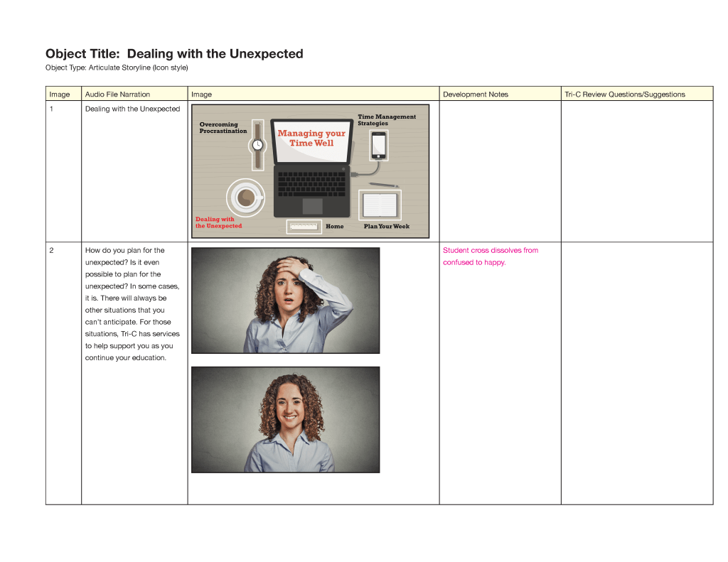Click the laptop screen titled Managing your Time Well
Viewport: 728px width, 562px height.
(311, 141)
